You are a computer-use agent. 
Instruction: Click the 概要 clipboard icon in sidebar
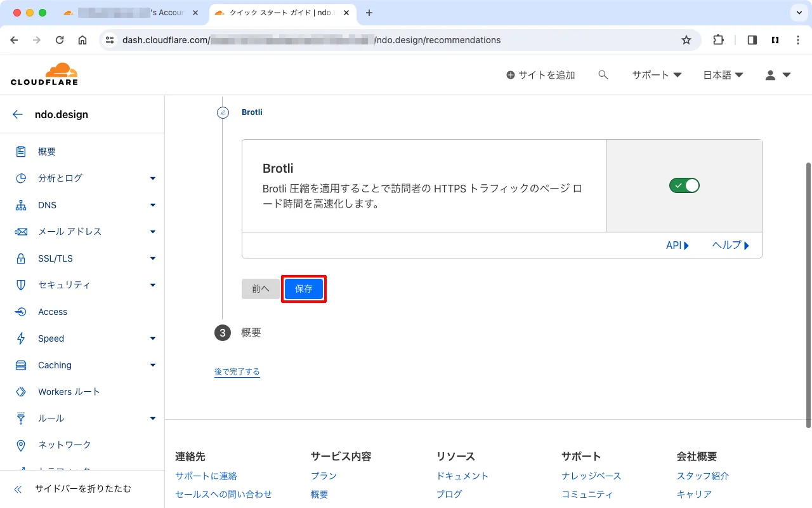21,152
